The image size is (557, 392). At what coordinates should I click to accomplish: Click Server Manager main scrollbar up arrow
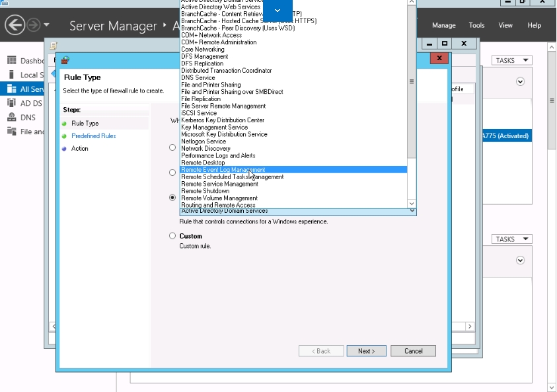point(552,48)
